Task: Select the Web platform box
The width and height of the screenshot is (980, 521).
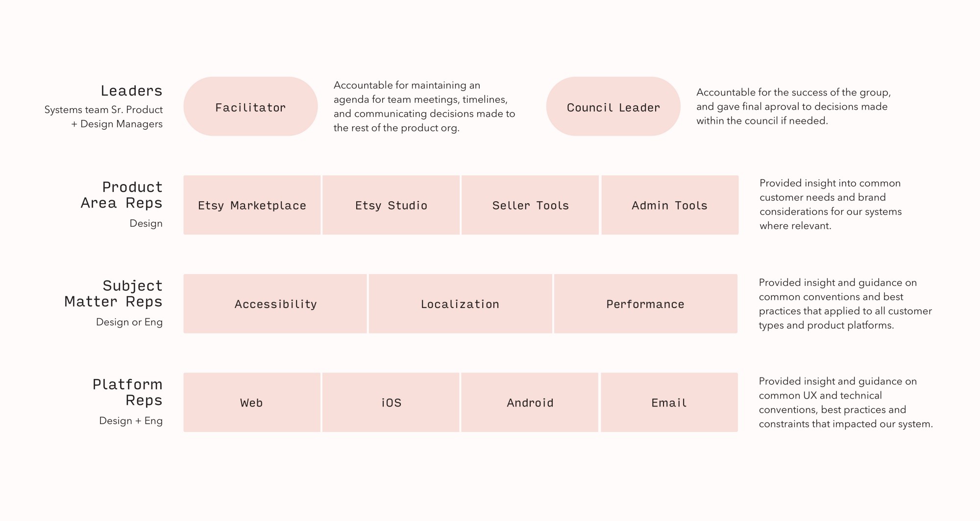Action: pyautogui.click(x=252, y=403)
